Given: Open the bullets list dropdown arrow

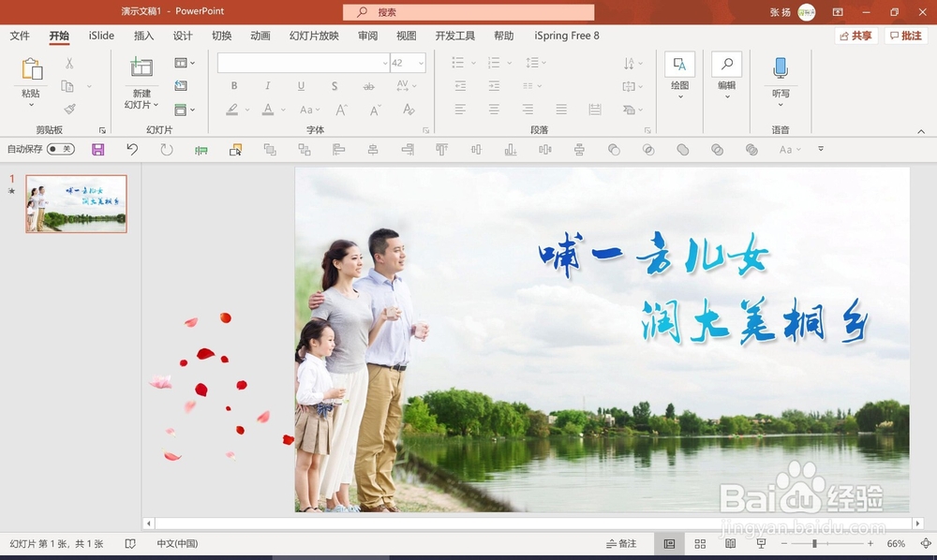Looking at the screenshot, I should [473, 63].
